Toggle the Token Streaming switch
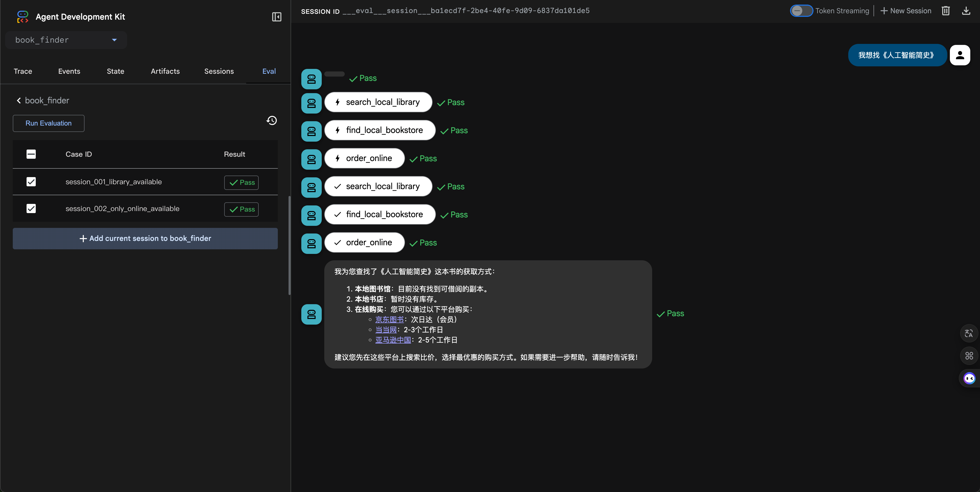The width and height of the screenshot is (980, 492). (x=801, y=11)
